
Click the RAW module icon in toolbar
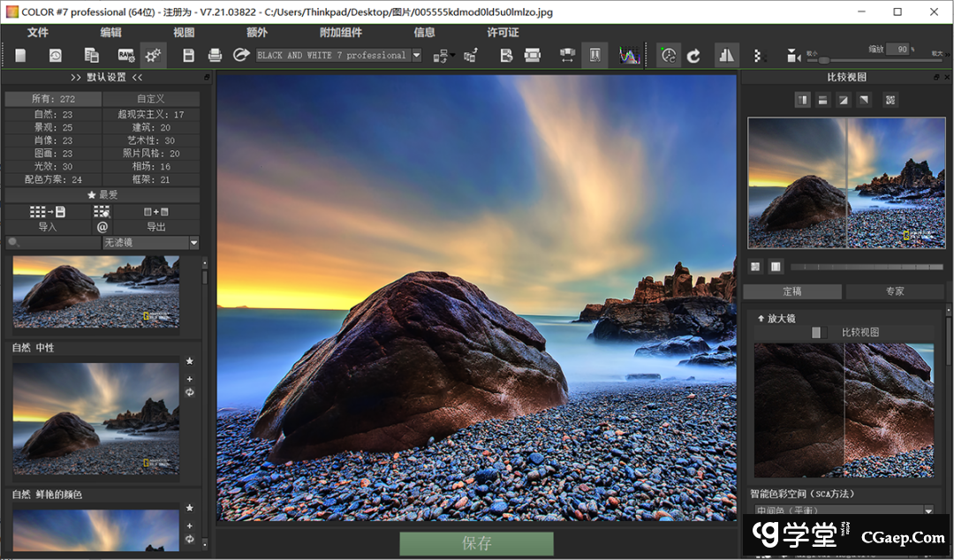tap(125, 56)
